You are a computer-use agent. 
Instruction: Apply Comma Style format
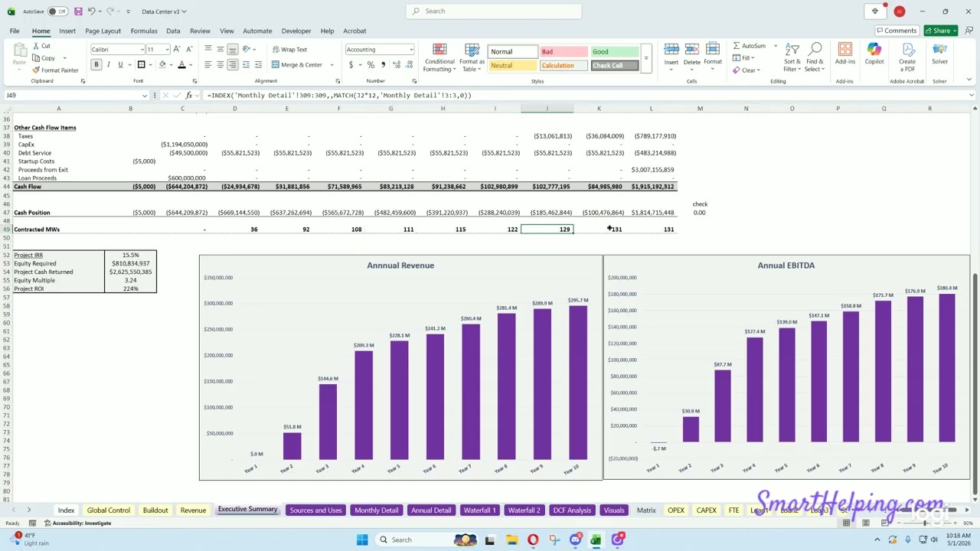[x=383, y=65]
